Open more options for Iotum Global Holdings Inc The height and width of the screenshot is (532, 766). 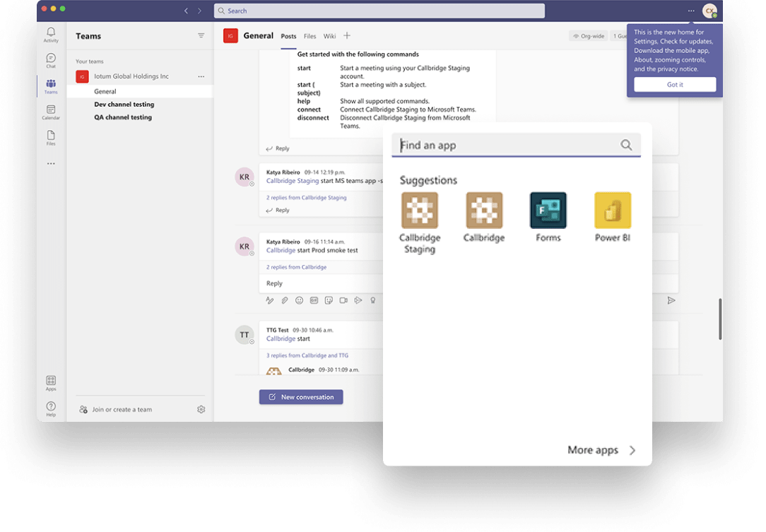point(201,76)
